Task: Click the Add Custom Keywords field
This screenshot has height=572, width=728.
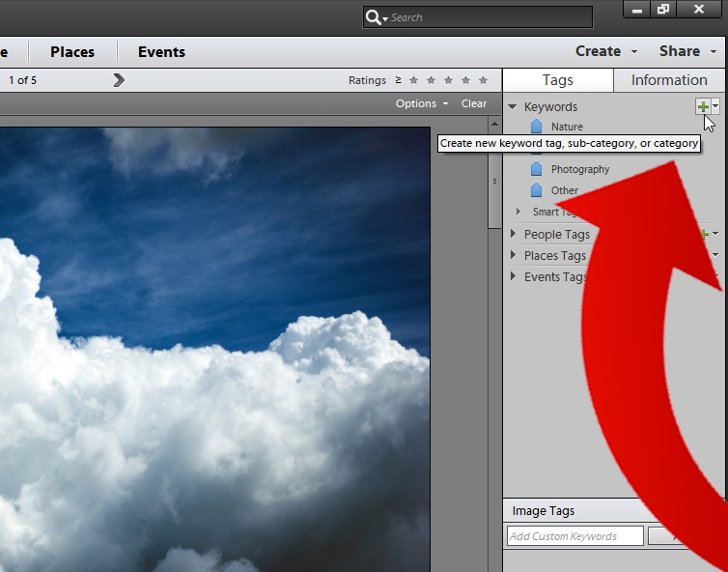Action: point(575,536)
